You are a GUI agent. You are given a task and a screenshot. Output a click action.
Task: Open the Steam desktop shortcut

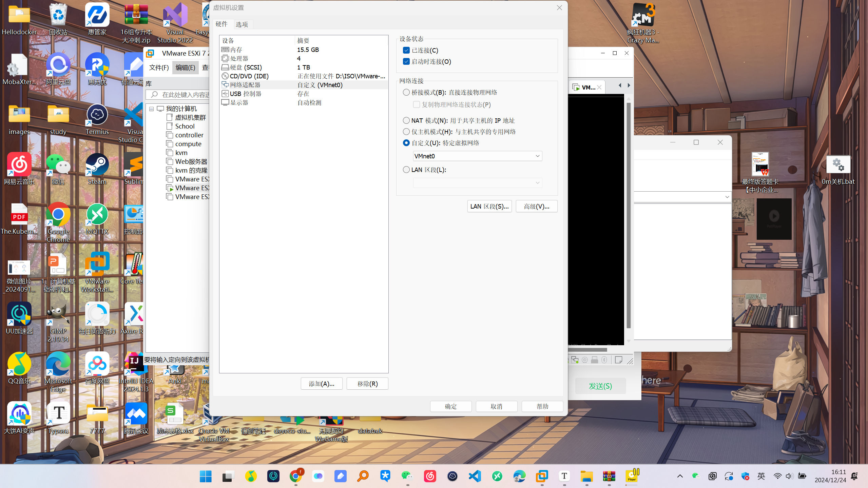(x=97, y=169)
